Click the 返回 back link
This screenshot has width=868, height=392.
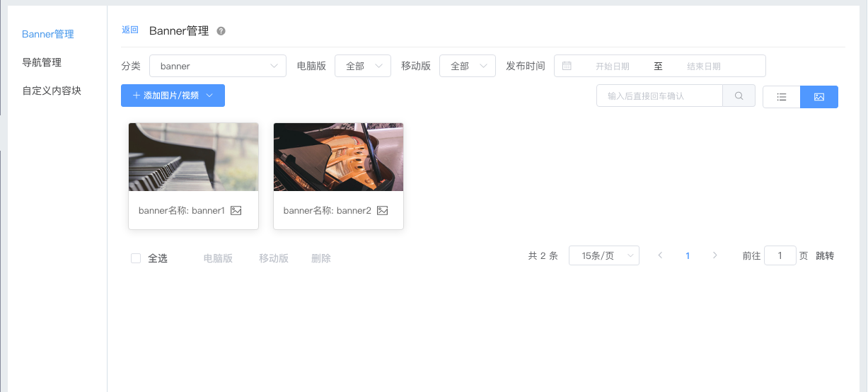coord(130,30)
